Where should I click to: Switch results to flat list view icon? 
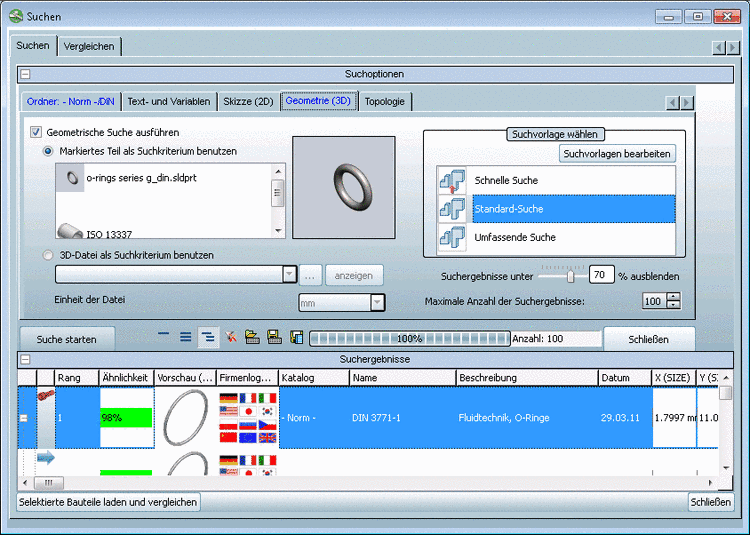click(x=185, y=338)
